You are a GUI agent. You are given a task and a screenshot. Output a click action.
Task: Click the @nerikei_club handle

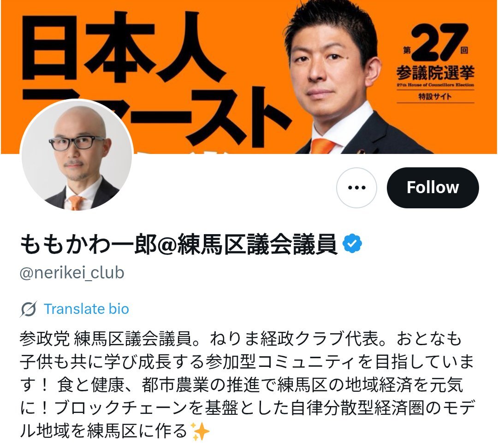point(72,273)
